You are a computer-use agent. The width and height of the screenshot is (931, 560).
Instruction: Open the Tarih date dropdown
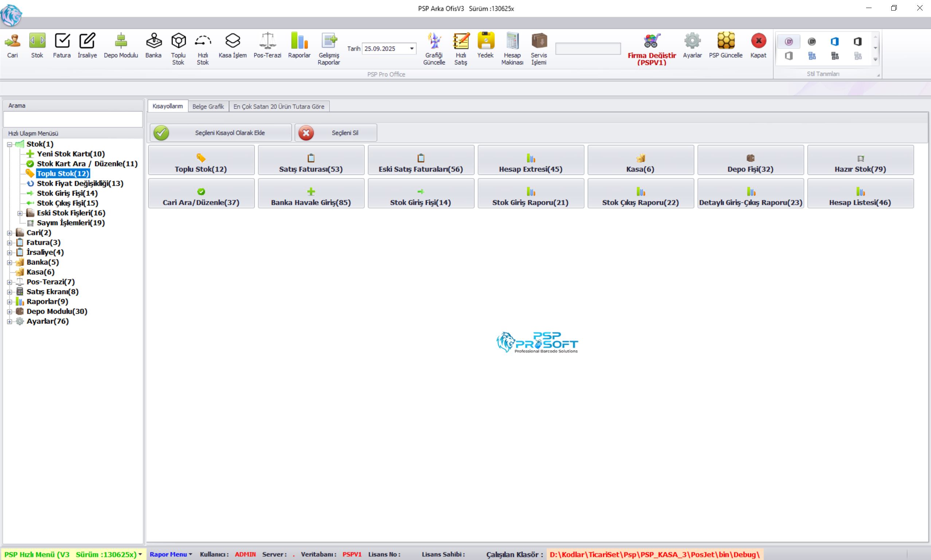[x=412, y=49]
